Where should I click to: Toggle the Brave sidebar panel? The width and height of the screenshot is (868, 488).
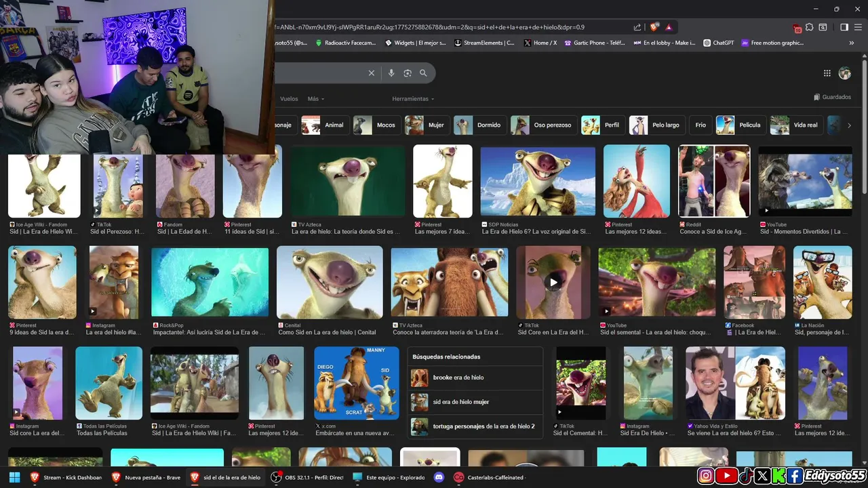coord(844,27)
